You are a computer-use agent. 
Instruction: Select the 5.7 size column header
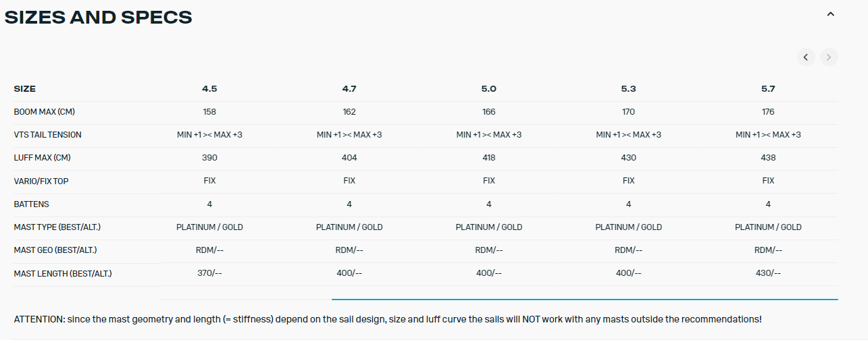[x=768, y=88]
